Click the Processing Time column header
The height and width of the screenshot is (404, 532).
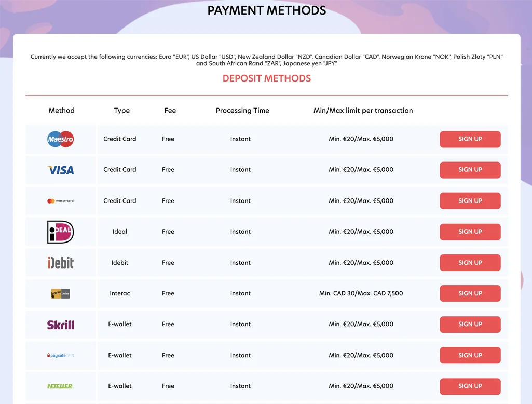tap(242, 111)
